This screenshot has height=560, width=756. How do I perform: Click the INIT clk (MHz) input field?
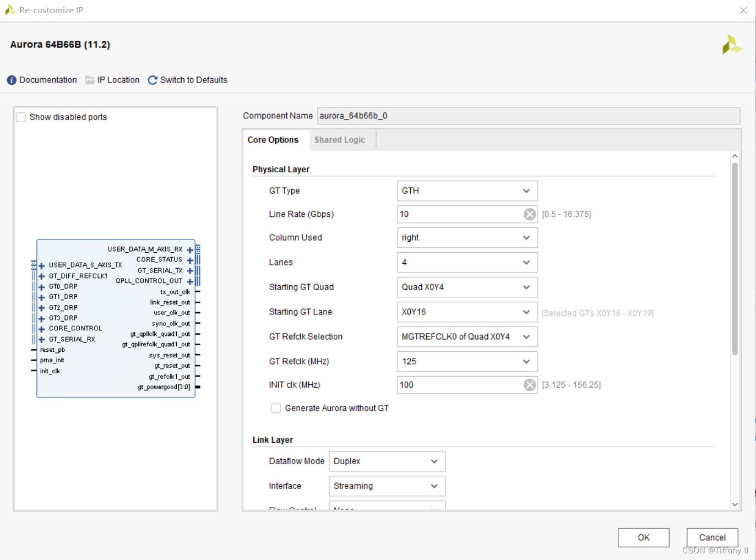[x=467, y=385]
